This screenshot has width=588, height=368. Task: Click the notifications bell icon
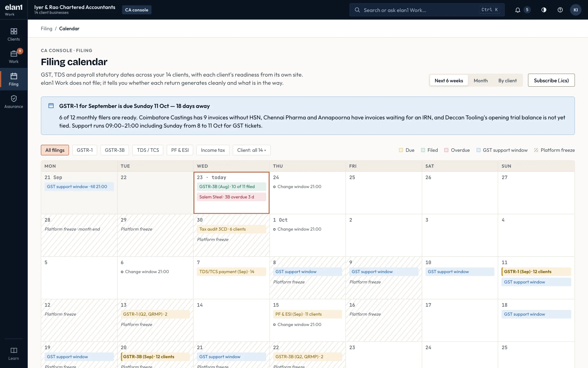coord(517,10)
